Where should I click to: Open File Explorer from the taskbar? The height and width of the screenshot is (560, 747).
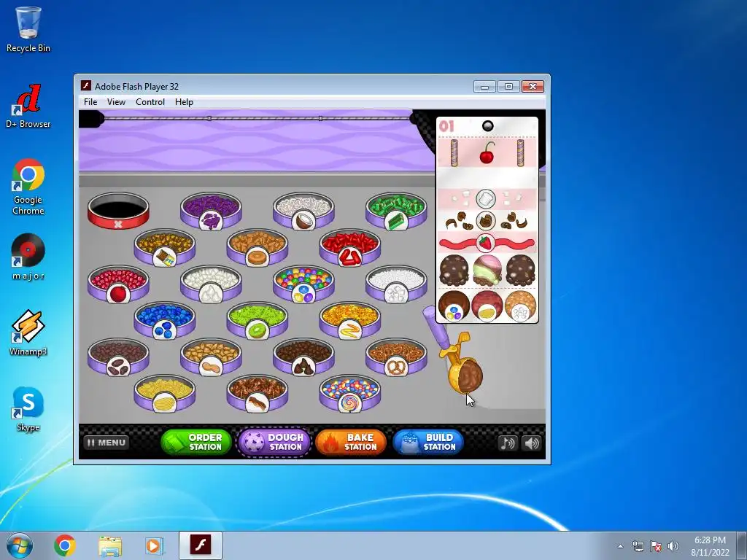(110, 545)
